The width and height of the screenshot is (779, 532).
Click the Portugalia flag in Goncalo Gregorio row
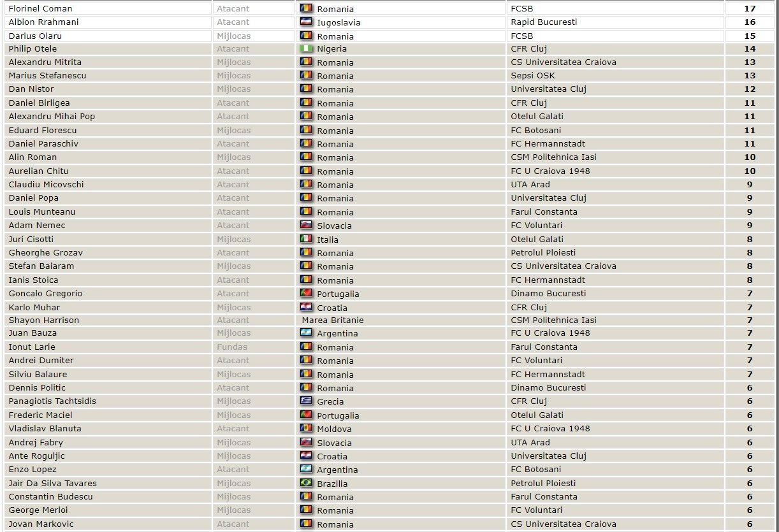coord(307,294)
